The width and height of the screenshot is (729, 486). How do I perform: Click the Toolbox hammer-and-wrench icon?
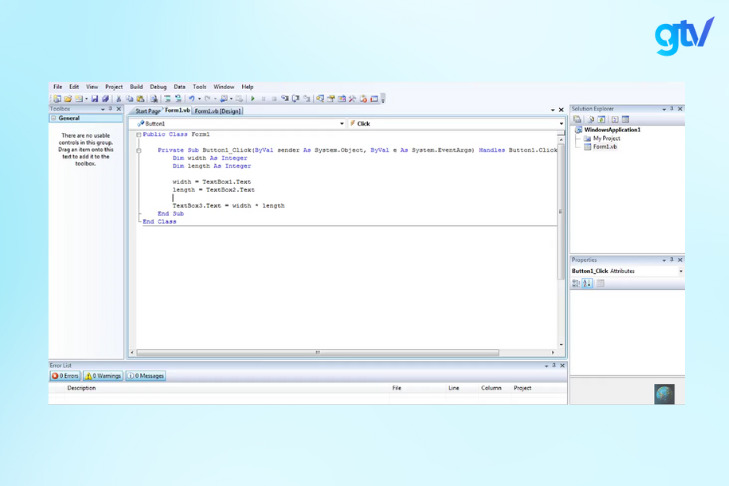352,99
